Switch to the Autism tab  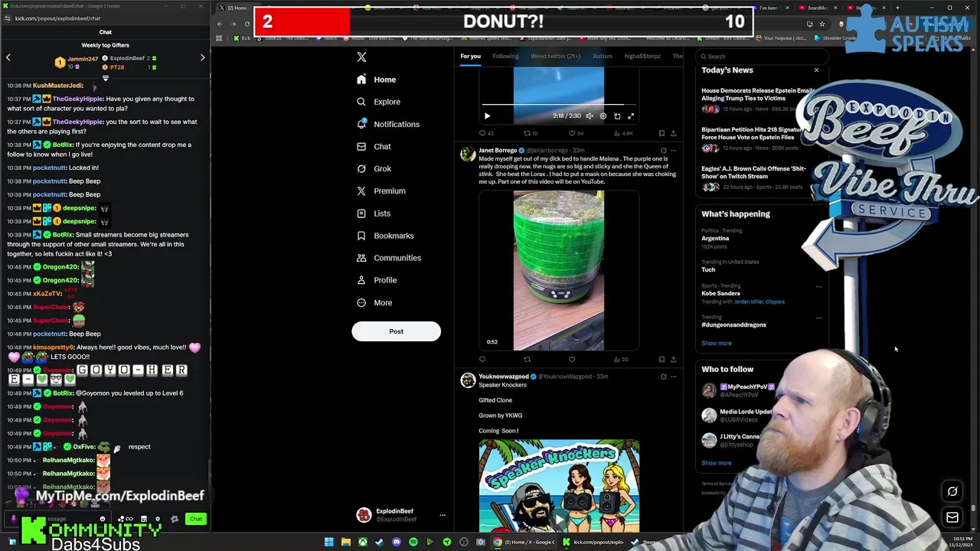coord(602,56)
